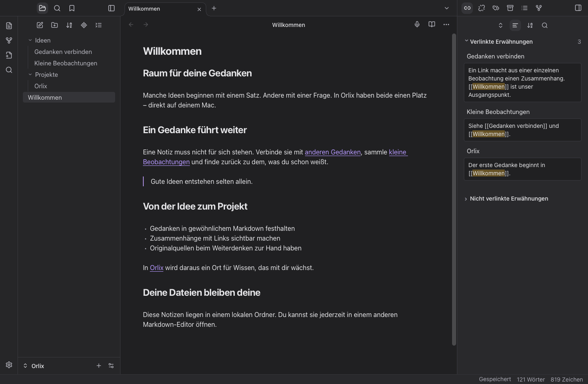Start voice recording with the microphone icon

pos(417,25)
